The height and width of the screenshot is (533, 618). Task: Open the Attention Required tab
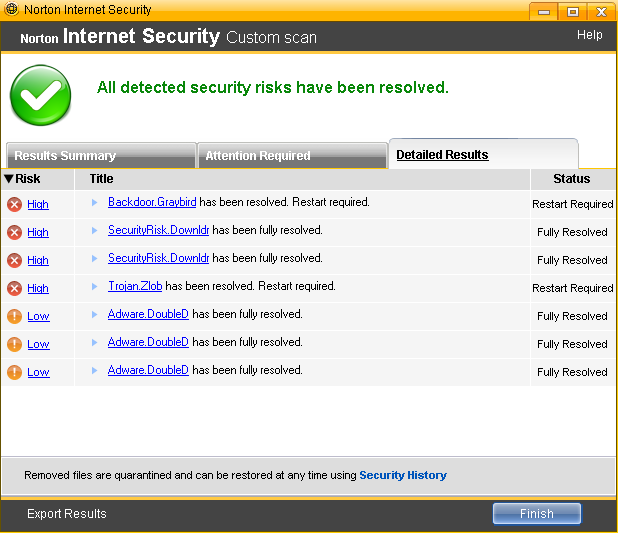click(x=258, y=156)
